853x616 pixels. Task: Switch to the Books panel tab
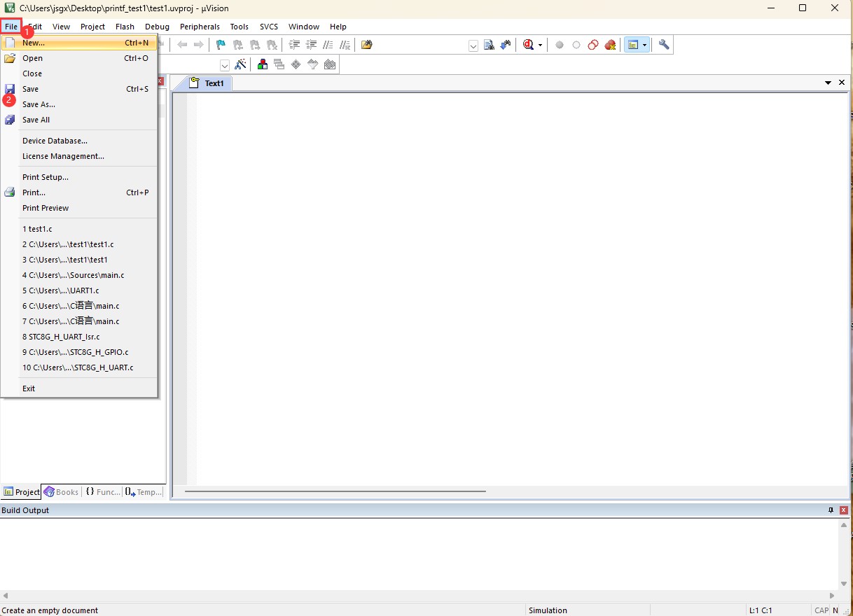pos(61,492)
